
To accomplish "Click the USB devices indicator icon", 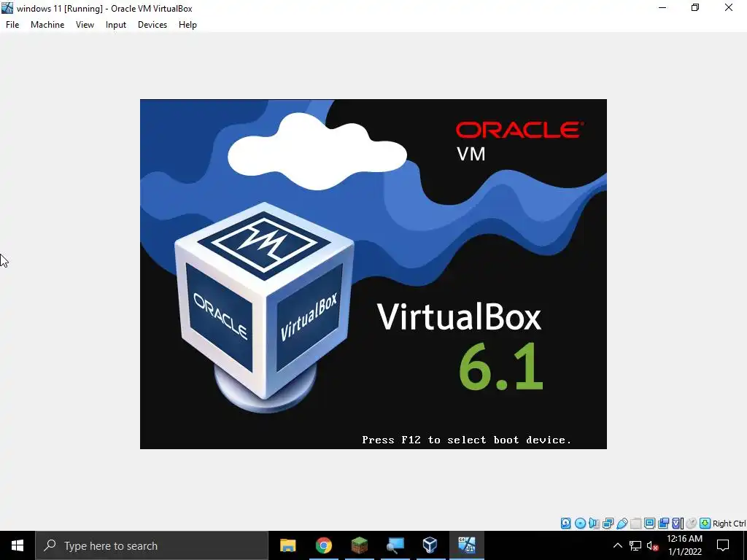I will tap(622, 524).
